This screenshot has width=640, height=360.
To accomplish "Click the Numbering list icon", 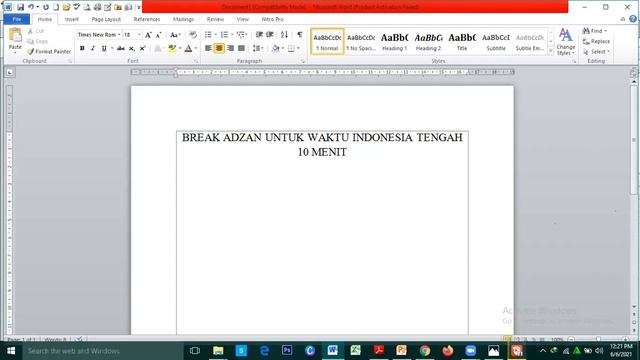I will pyautogui.click(x=224, y=35).
